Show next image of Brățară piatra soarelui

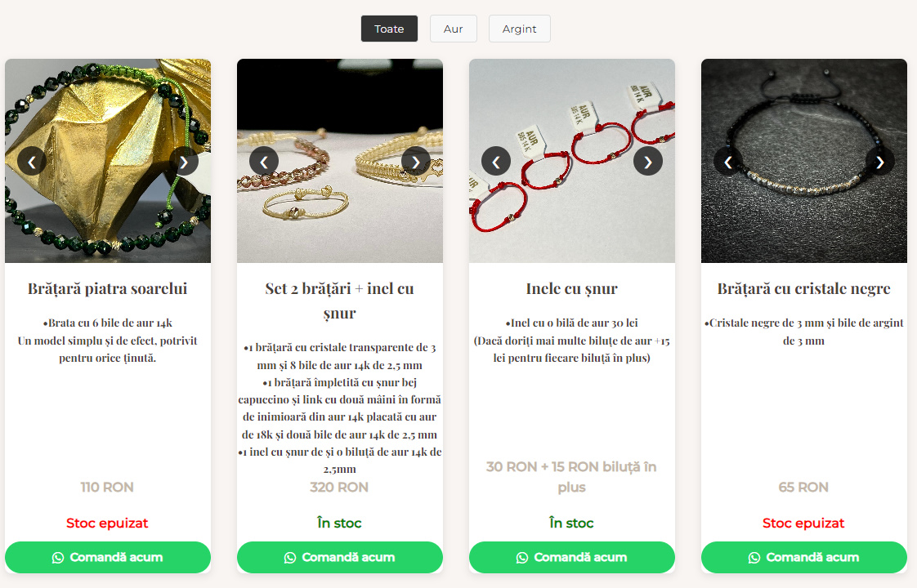[x=184, y=162]
